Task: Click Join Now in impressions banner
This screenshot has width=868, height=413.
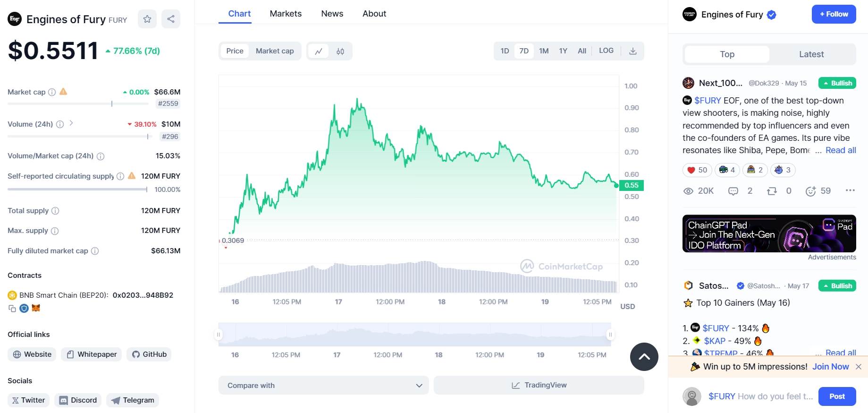Action: click(830, 367)
